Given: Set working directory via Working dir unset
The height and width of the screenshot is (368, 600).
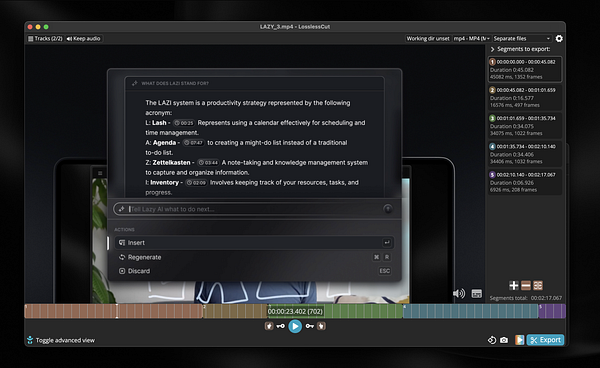Looking at the screenshot, I should [428, 39].
